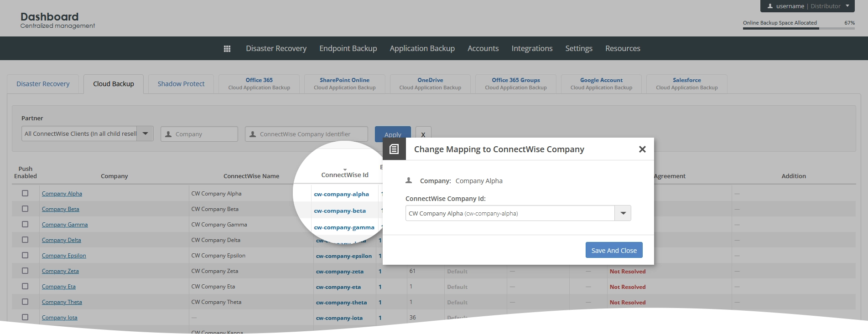Click Save And Close button
The height and width of the screenshot is (334, 868).
tap(614, 250)
